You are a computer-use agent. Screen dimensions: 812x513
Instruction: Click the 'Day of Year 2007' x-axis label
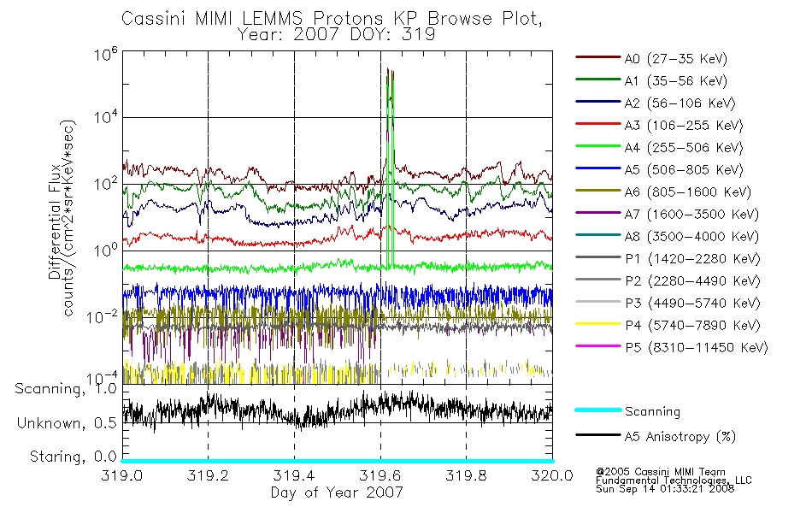(337, 492)
